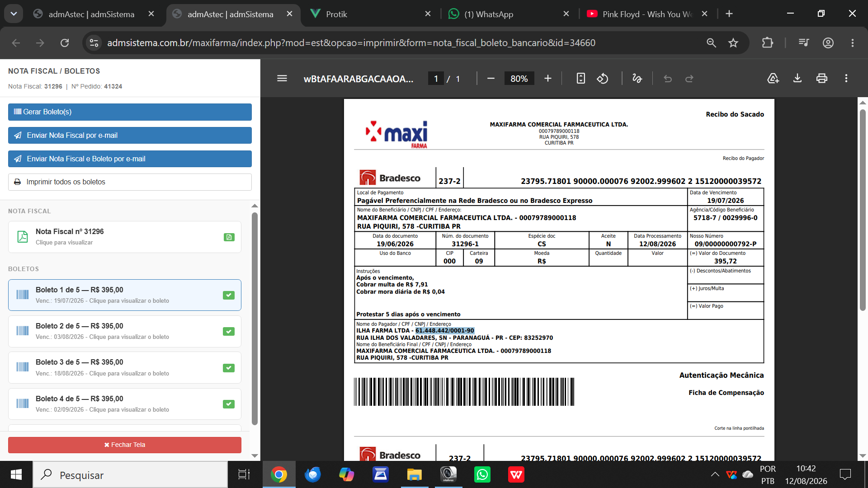The image size is (868, 488).
Task: Close the Protik tab
Action: point(428,14)
